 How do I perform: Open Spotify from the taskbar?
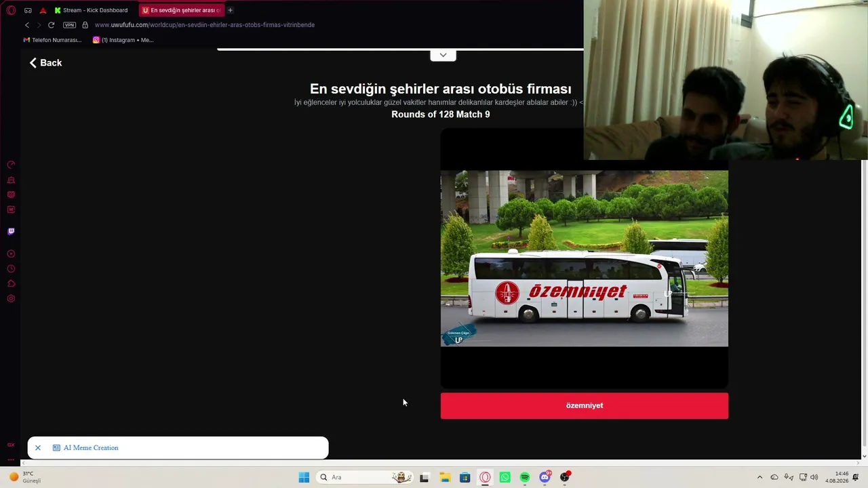[x=525, y=477]
